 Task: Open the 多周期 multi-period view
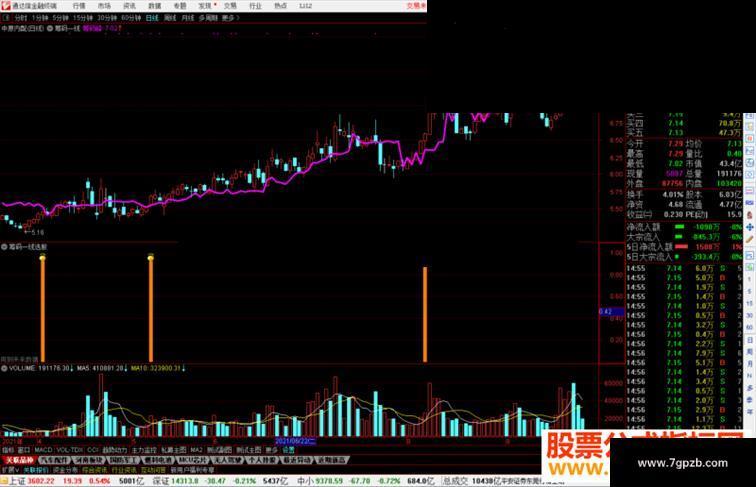click(208, 18)
